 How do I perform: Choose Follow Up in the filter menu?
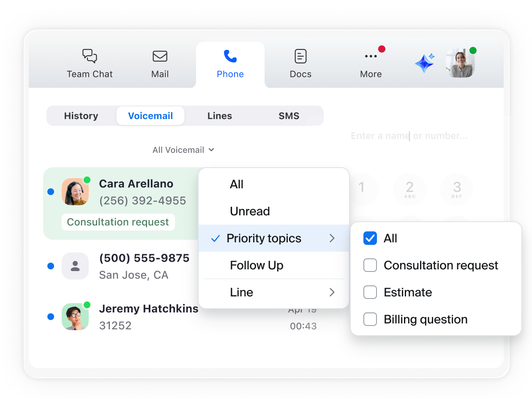coord(257,265)
